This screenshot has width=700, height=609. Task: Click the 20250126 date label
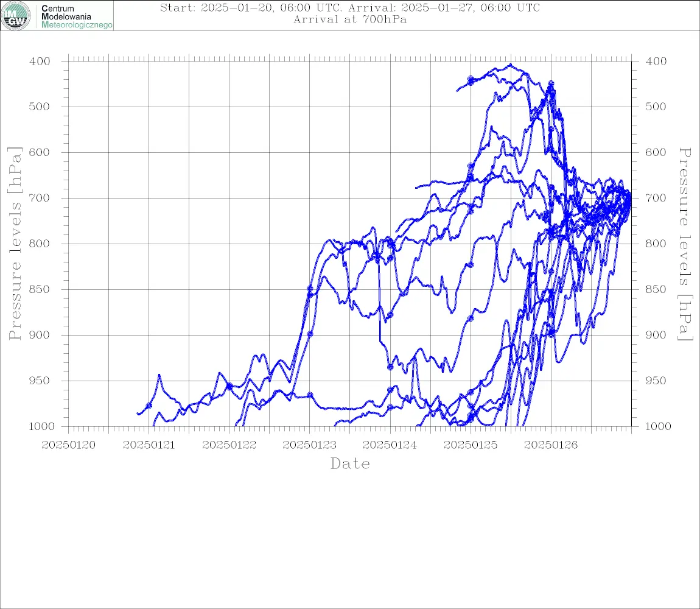[551, 445]
